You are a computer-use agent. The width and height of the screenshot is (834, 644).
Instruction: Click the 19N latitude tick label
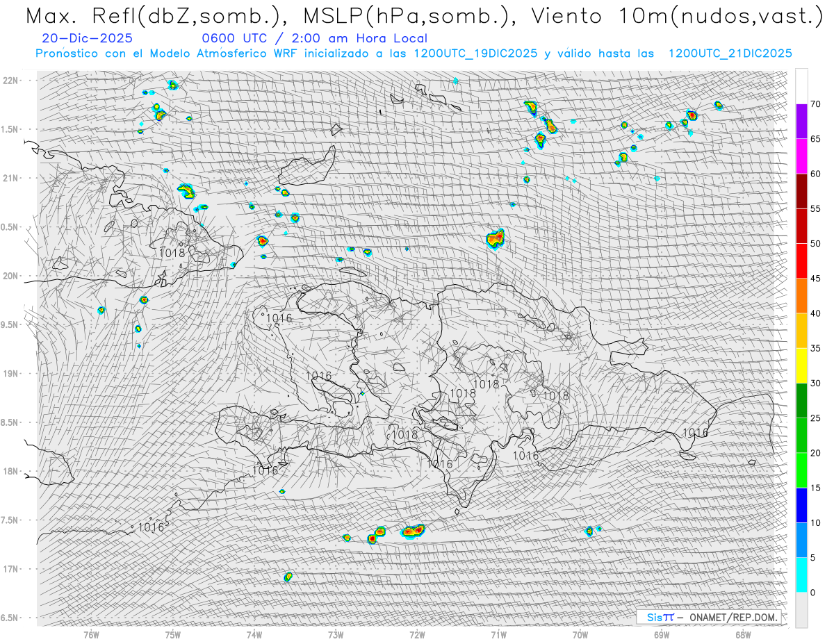(x=10, y=373)
